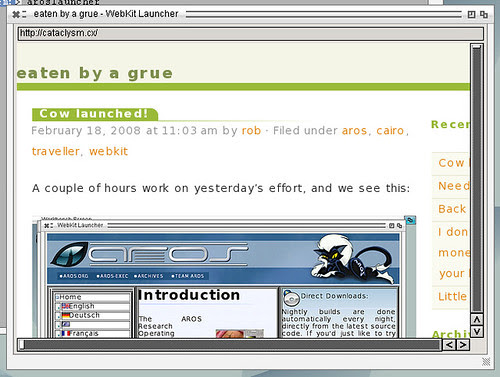Click the window depth gadget in the title bar
The height and width of the screenshot is (377, 500).
(x=484, y=14)
